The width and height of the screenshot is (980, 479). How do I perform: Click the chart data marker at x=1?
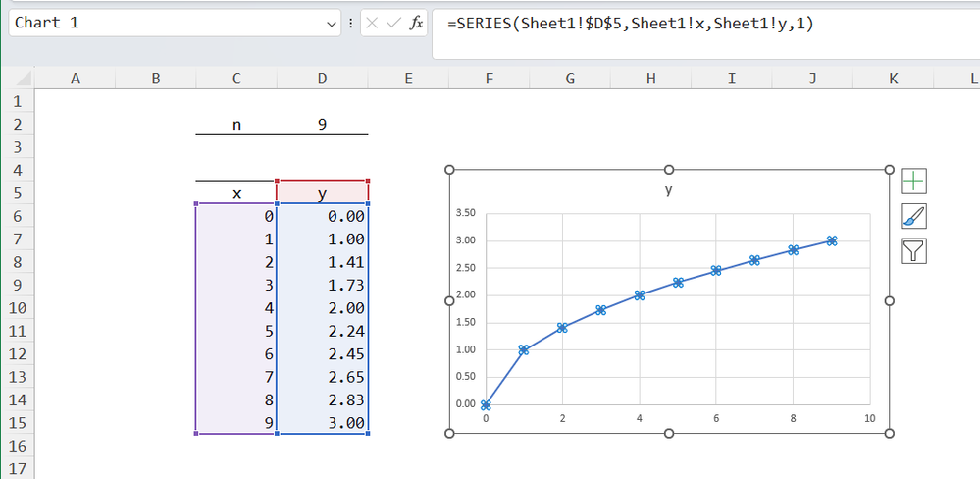(x=524, y=350)
